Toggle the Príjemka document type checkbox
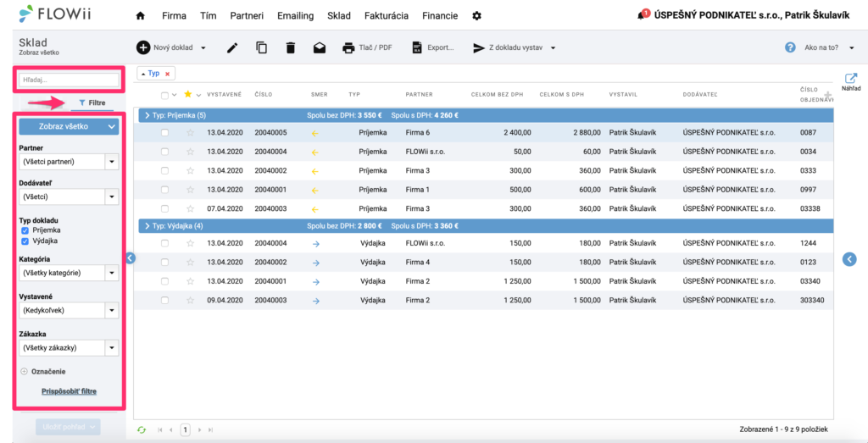868x443 pixels. pyautogui.click(x=25, y=230)
